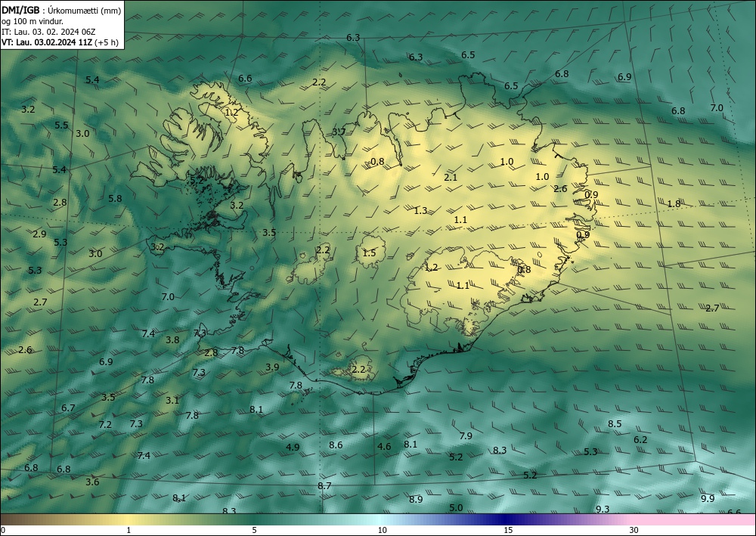Click the map value '9.3'

click(603, 509)
